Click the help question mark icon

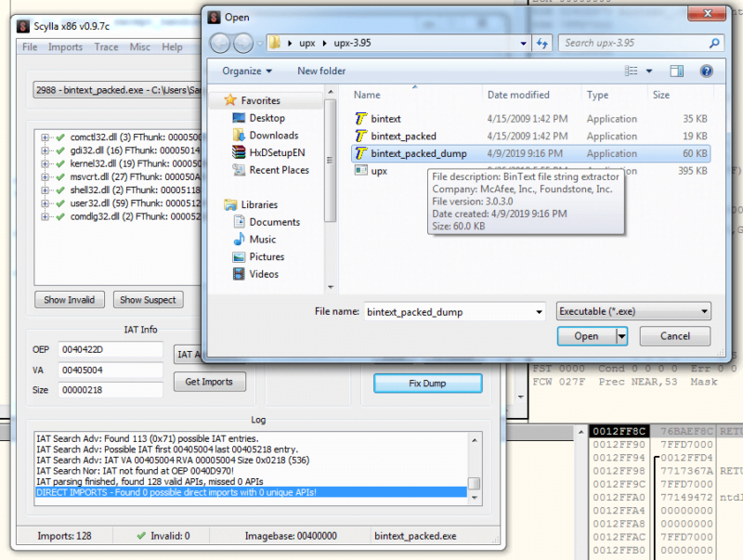tap(706, 71)
